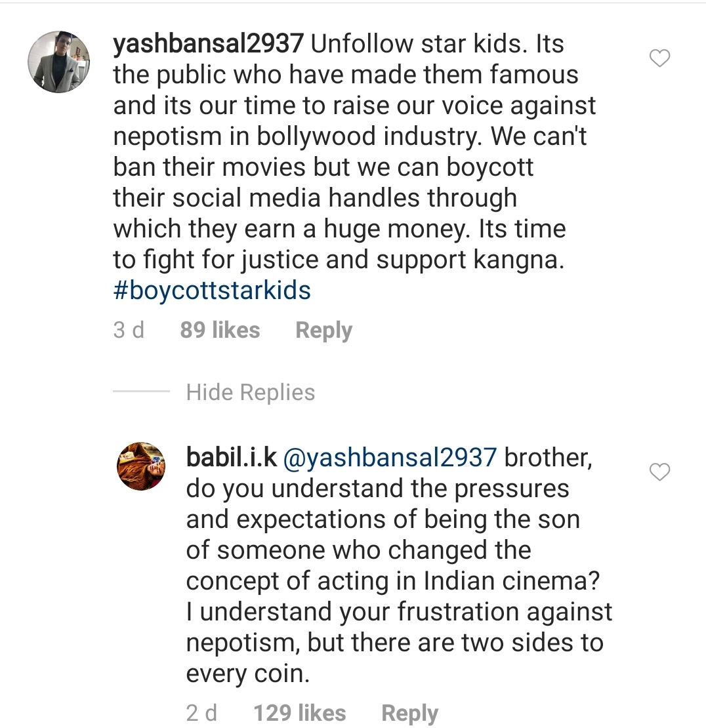Click the "2 d" timestamp
The height and width of the screenshot is (728, 706).
pos(201,713)
